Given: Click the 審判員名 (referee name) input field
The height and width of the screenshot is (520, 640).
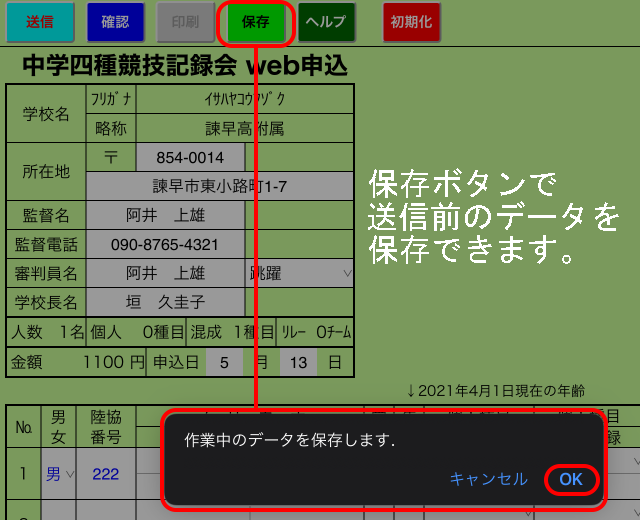Looking at the screenshot, I should coord(165,273).
